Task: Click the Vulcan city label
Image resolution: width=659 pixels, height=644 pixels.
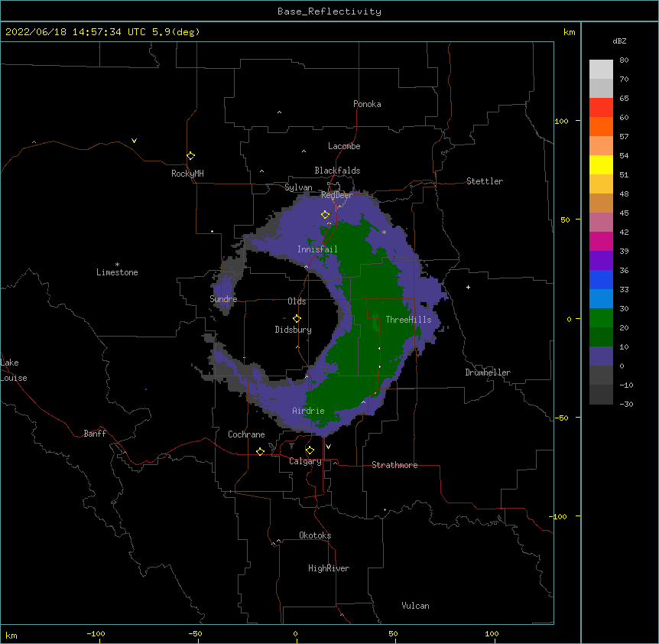Action: (x=415, y=606)
